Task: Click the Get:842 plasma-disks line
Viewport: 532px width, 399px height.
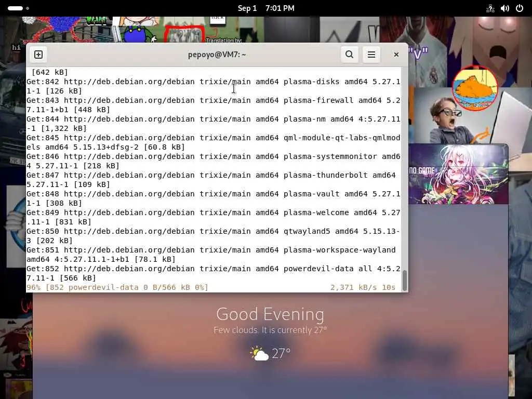Action: click(x=214, y=86)
